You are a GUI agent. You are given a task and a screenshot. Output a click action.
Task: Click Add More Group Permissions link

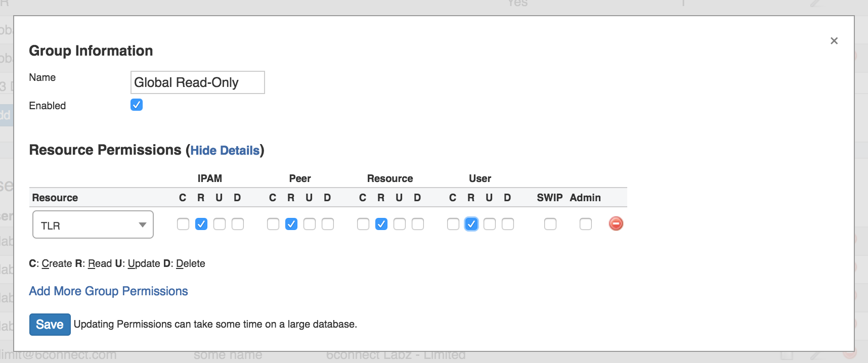108,291
